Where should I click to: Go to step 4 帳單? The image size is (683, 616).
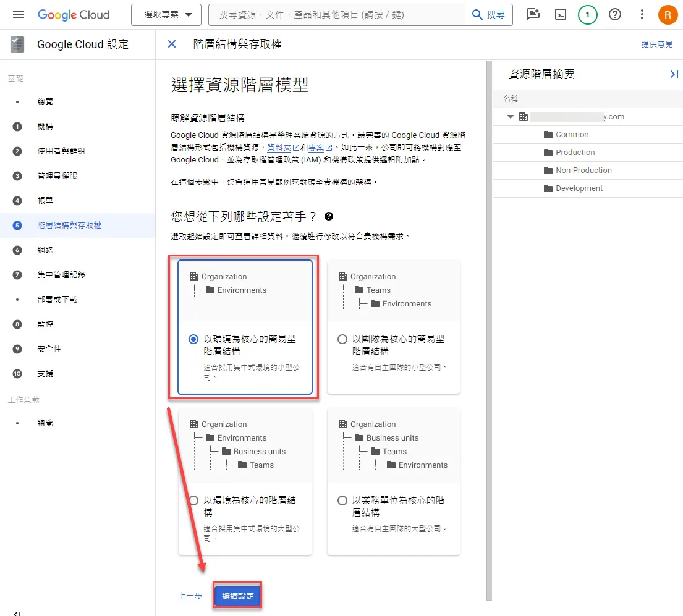click(x=77, y=201)
